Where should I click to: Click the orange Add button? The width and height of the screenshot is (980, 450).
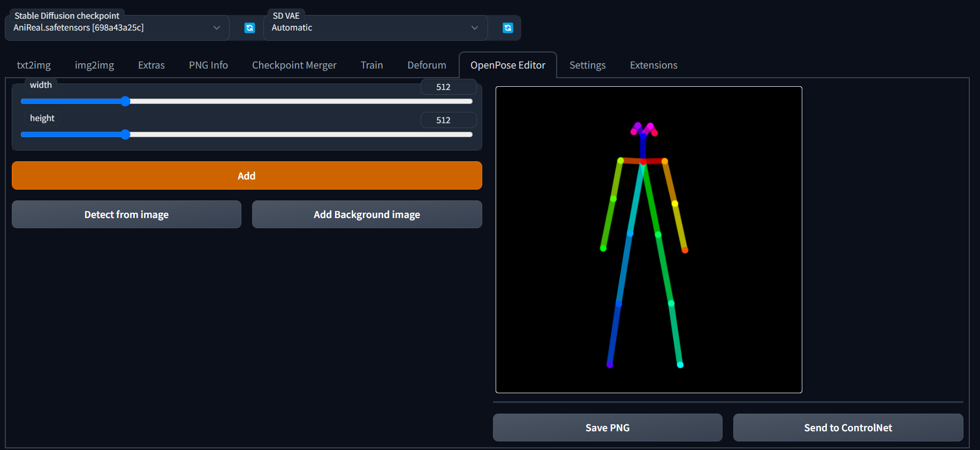(247, 176)
